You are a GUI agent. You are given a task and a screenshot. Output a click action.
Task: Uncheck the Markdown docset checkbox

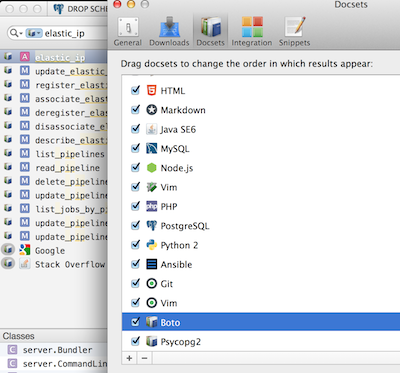[135, 110]
